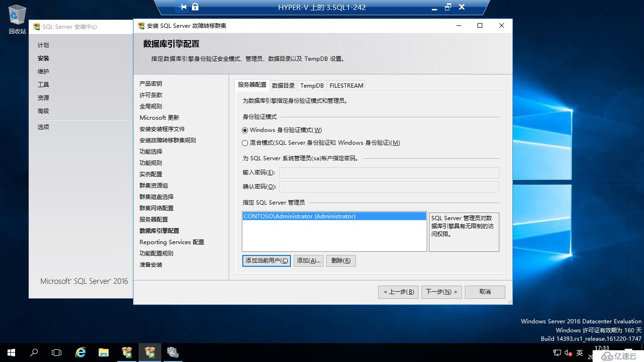644x362 pixels.
Task: Open Task View on the taskbar
Action: point(57,352)
